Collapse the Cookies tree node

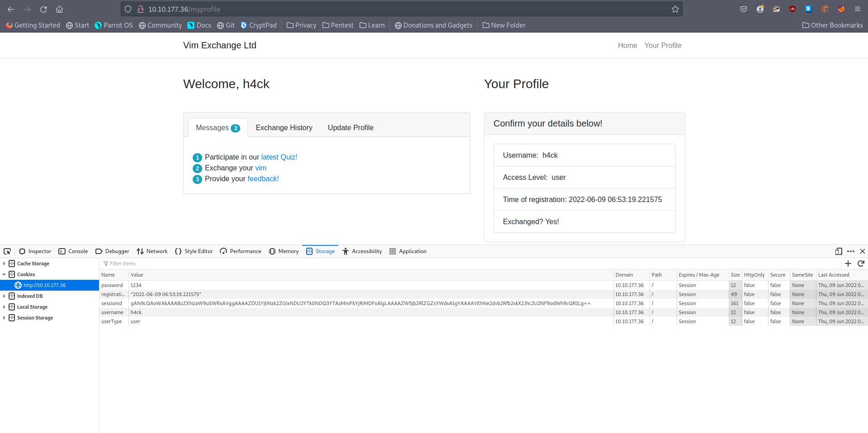pyautogui.click(x=5, y=274)
